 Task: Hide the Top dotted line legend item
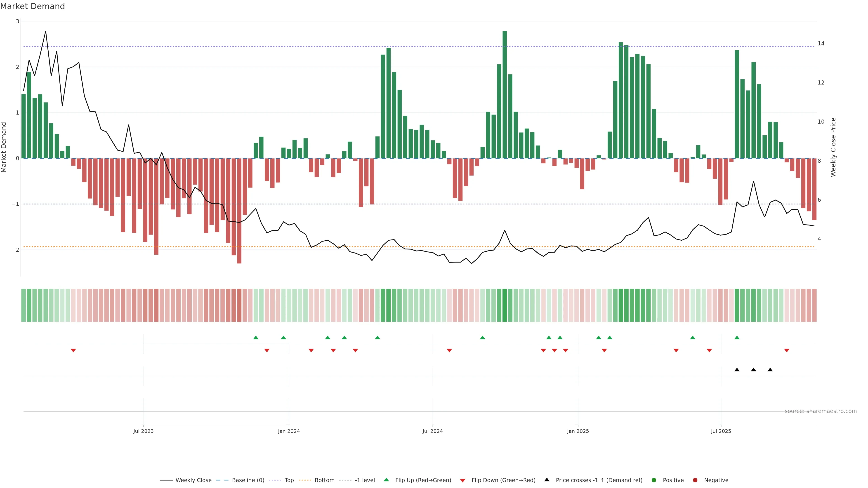[289, 480]
